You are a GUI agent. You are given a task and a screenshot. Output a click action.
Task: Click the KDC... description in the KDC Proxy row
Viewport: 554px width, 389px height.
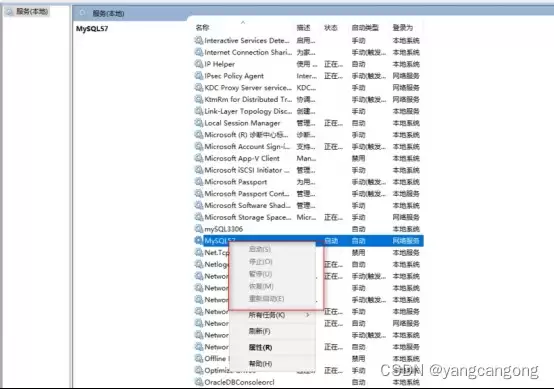[306, 88]
